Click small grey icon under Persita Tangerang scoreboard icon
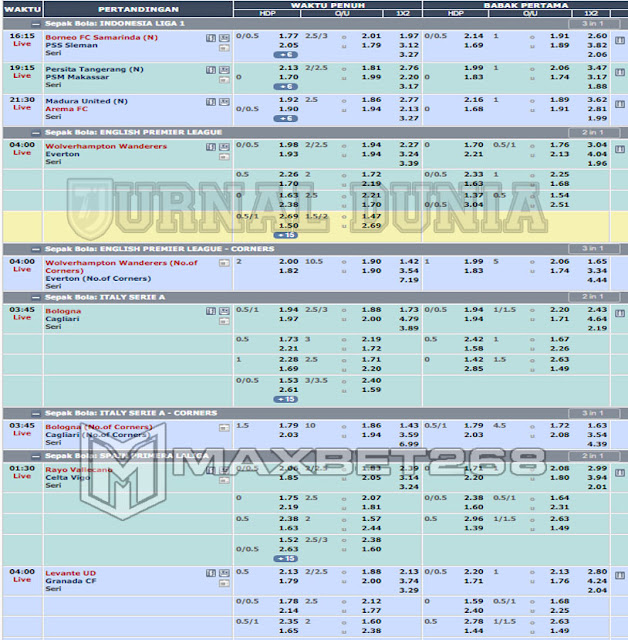628x640 pixels. 224,80
